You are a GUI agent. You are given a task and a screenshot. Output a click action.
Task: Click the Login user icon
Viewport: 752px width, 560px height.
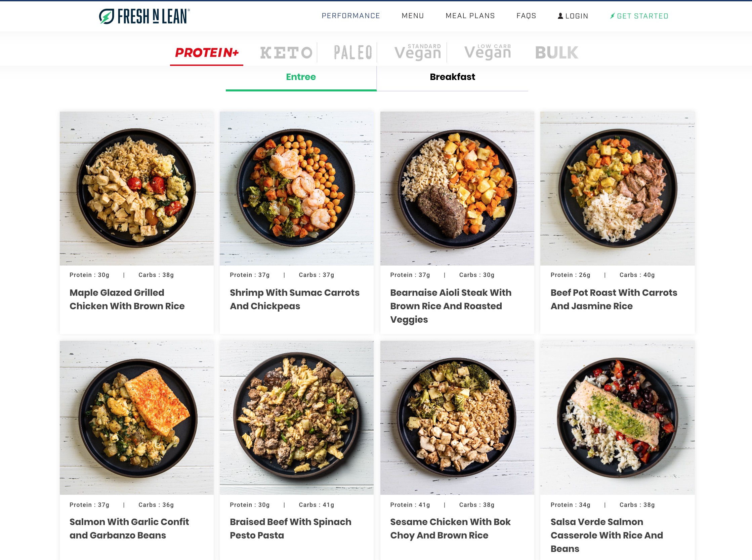pos(560,16)
